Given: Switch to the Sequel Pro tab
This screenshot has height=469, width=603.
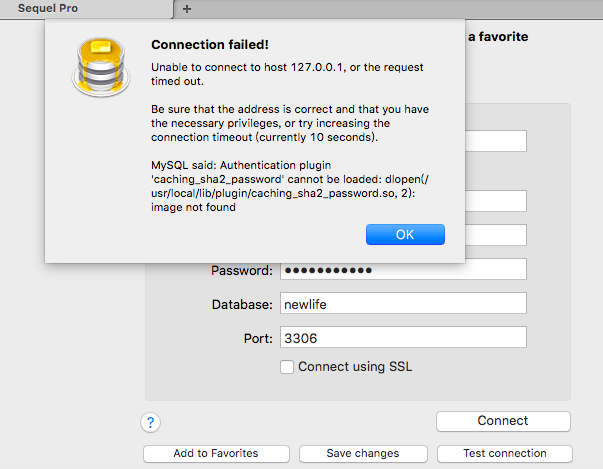Looking at the screenshot, I should pos(85,8).
